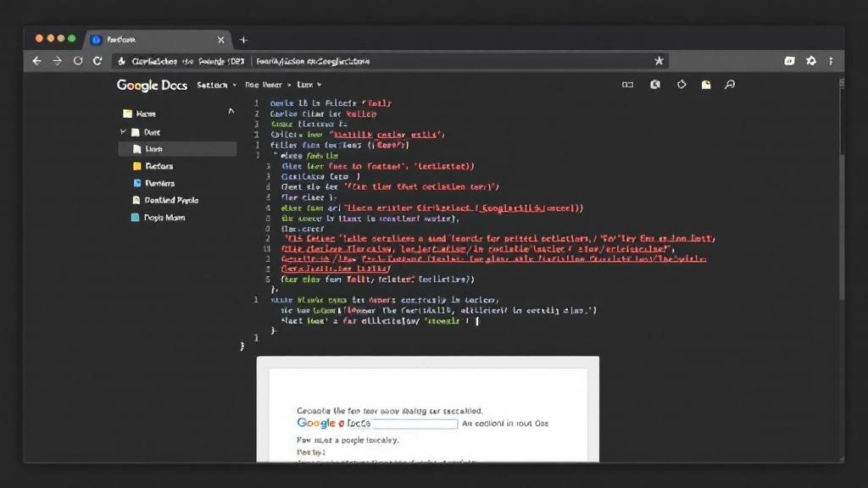Open a new browser tab with plus button

coord(243,40)
